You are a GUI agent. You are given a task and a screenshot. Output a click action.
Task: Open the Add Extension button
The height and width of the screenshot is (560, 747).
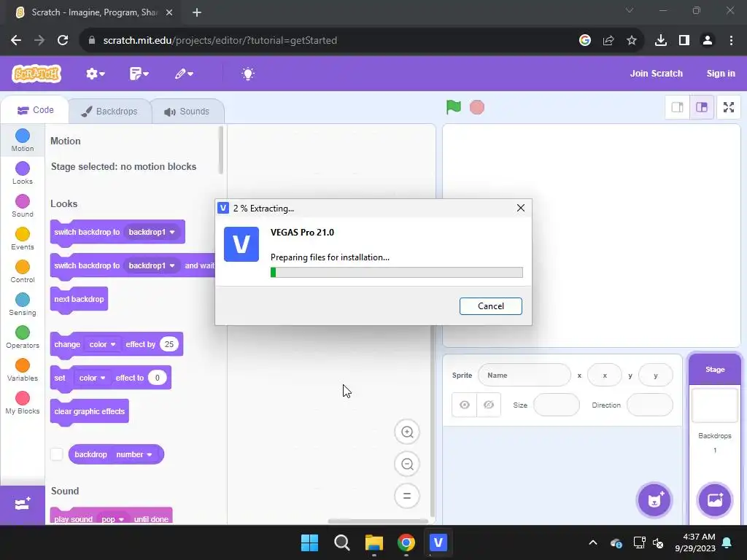click(23, 505)
